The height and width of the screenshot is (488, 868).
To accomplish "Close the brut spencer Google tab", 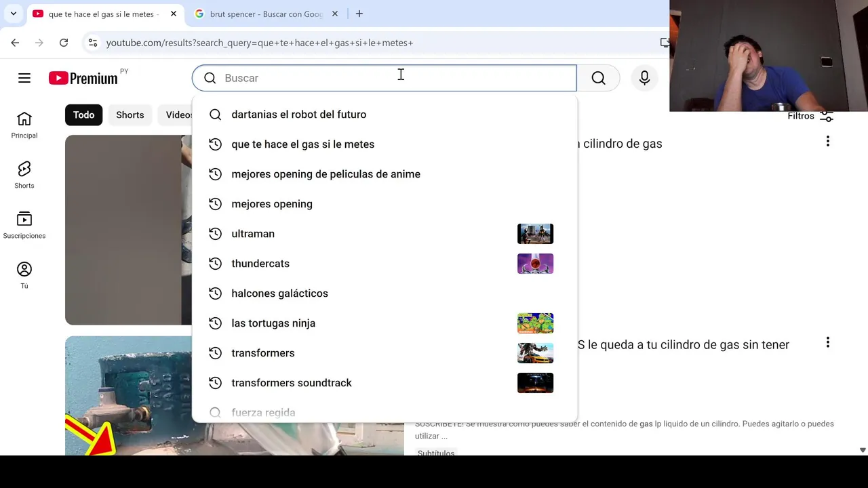I will click(x=334, y=14).
